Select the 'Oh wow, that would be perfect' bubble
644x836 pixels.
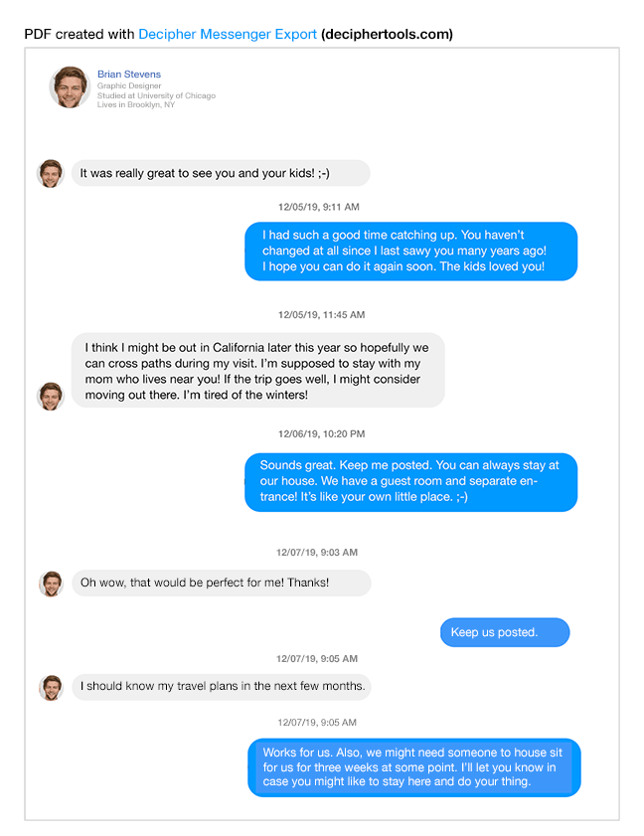point(221,584)
